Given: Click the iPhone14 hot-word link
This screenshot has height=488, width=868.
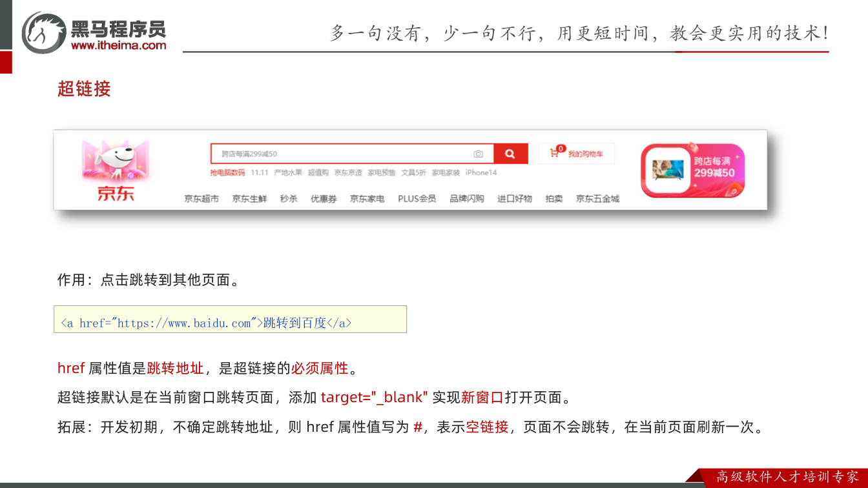Looking at the screenshot, I should (x=481, y=172).
